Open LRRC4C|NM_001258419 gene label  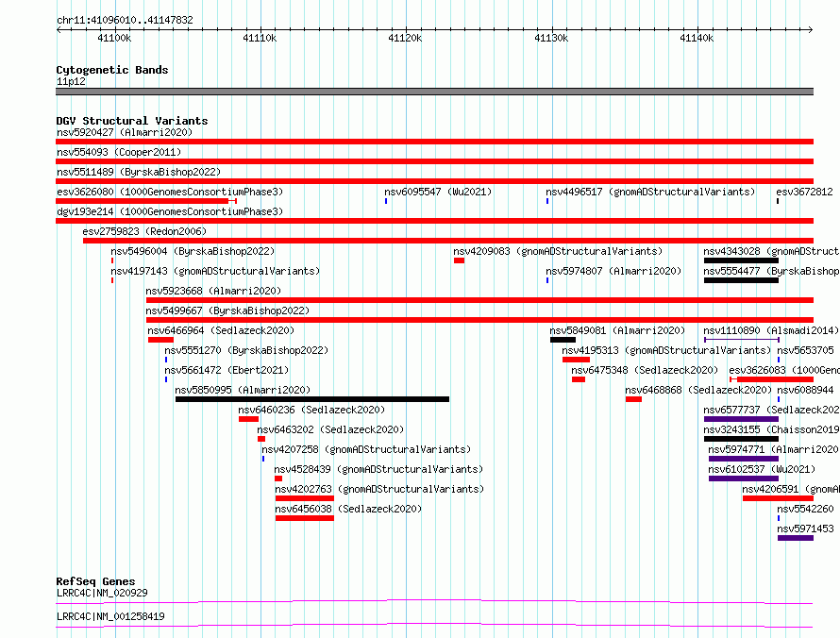[110, 616]
